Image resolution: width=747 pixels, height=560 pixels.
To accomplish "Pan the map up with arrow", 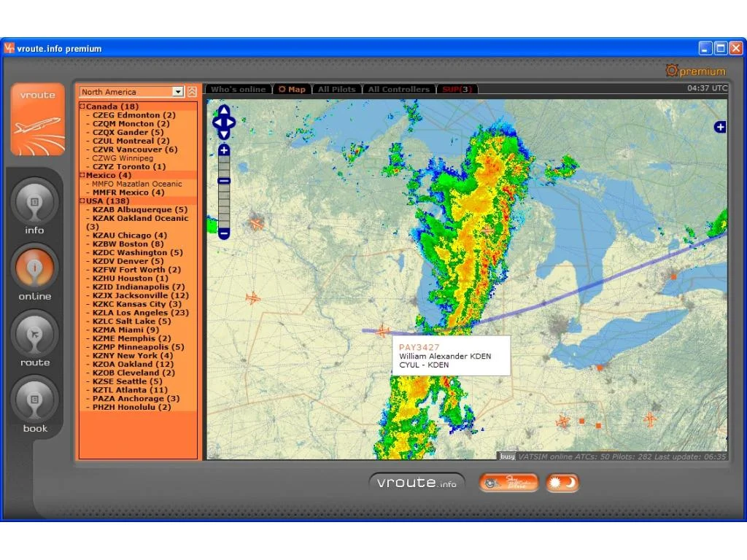I will click(224, 112).
